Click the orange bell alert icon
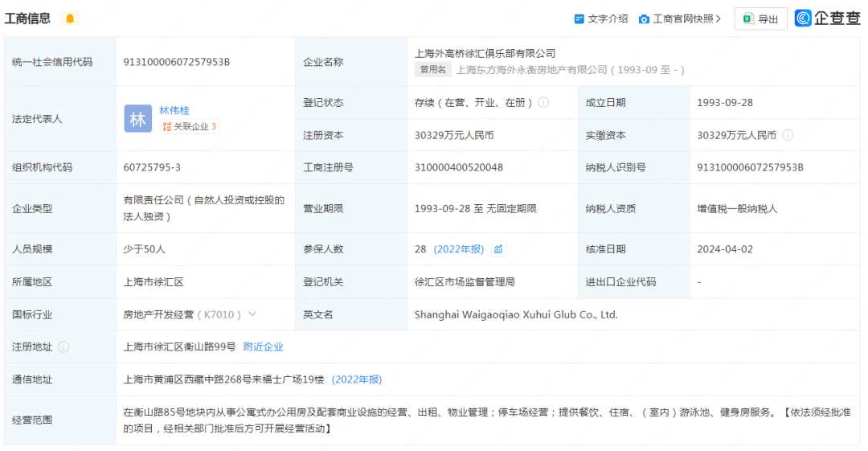 (x=70, y=18)
